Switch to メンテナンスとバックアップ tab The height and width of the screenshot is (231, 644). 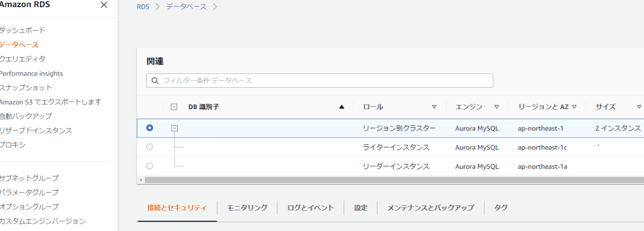(430, 208)
